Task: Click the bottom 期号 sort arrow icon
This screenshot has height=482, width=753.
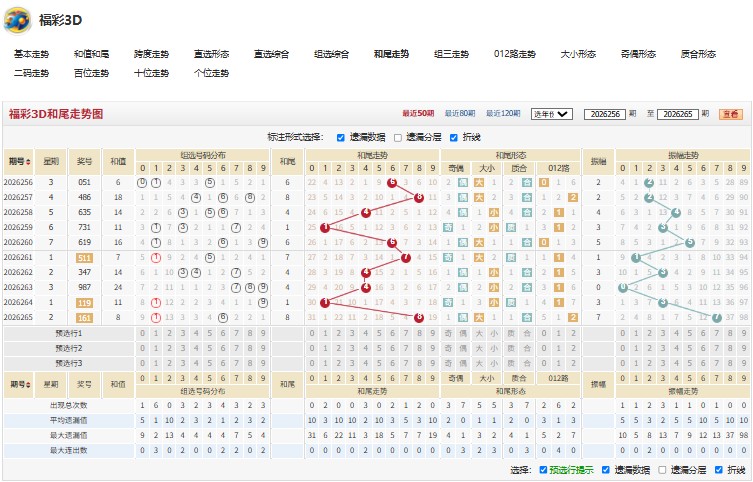Action: pyautogui.click(x=29, y=385)
